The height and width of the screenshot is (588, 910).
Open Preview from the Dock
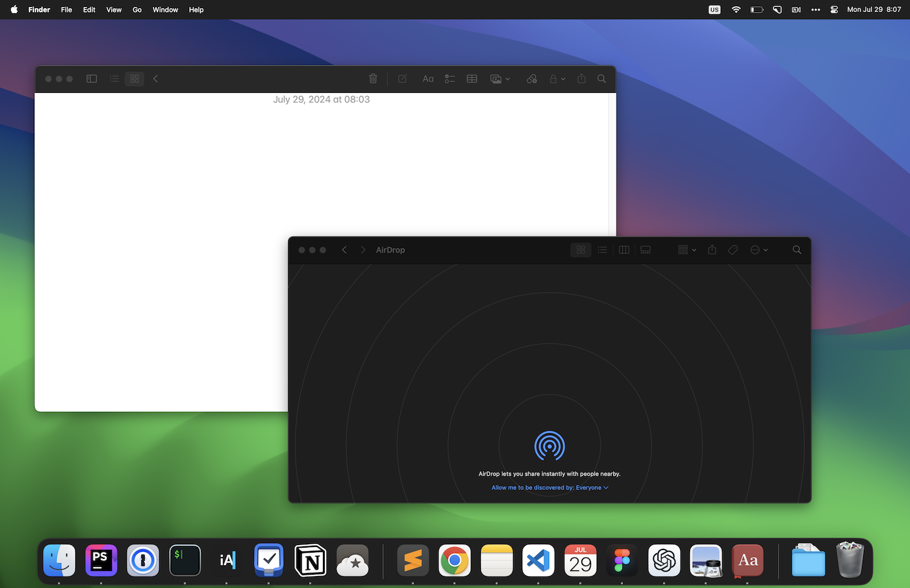(706, 560)
